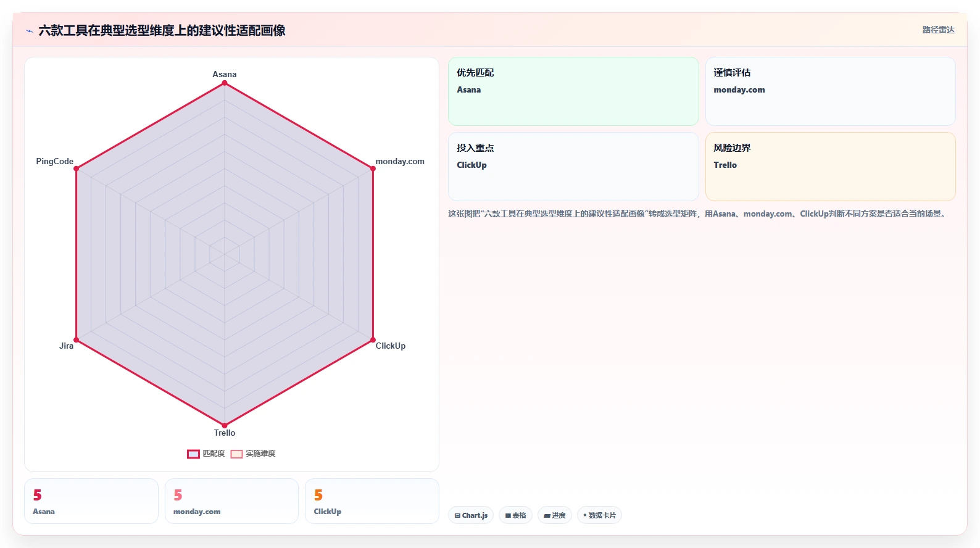Select the ClickUp data point on radar
The width and height of the screenshot is (980, 548).
coord(373,339)
